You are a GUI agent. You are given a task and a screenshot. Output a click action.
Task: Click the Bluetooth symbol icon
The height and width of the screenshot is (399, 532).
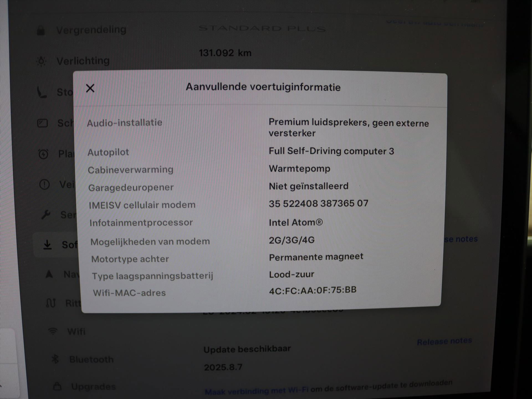pyautogui.click(x=55, y=359)
